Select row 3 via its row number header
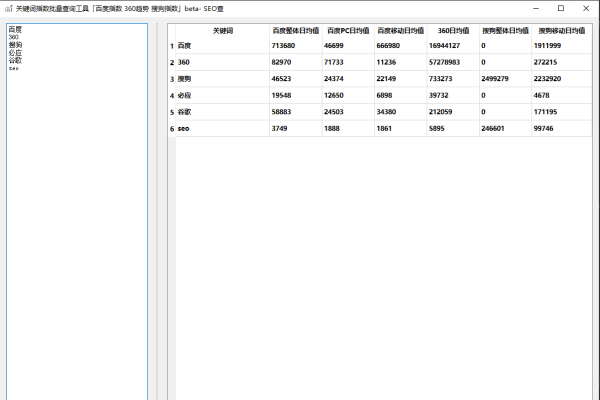The image size is (600, 400). 171,78
